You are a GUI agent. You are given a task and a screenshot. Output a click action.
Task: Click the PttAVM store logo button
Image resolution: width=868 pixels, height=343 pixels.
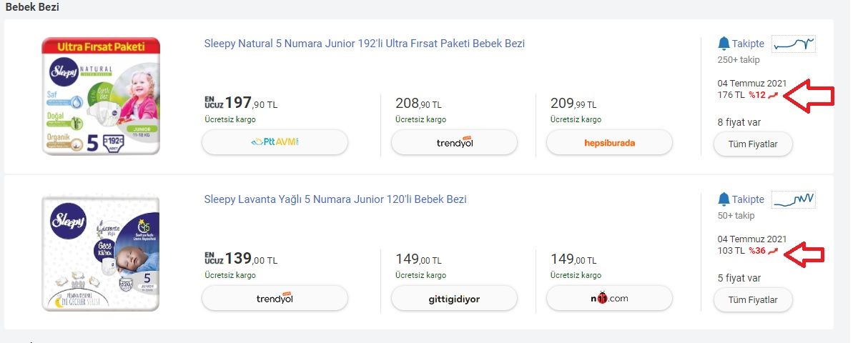coord(275,142)
